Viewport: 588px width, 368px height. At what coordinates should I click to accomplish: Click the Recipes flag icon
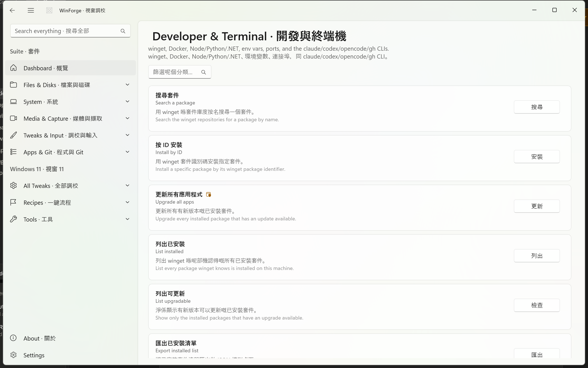click(13, 202)
